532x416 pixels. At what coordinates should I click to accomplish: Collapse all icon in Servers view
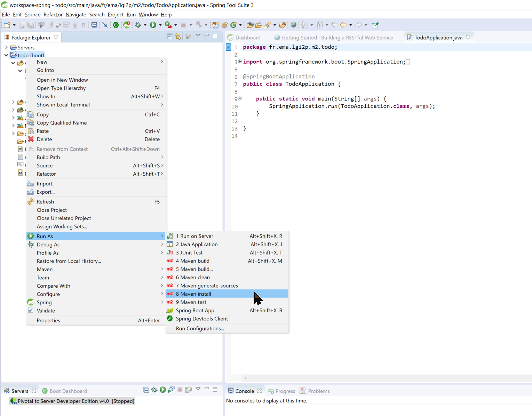(x=146, y=390)
